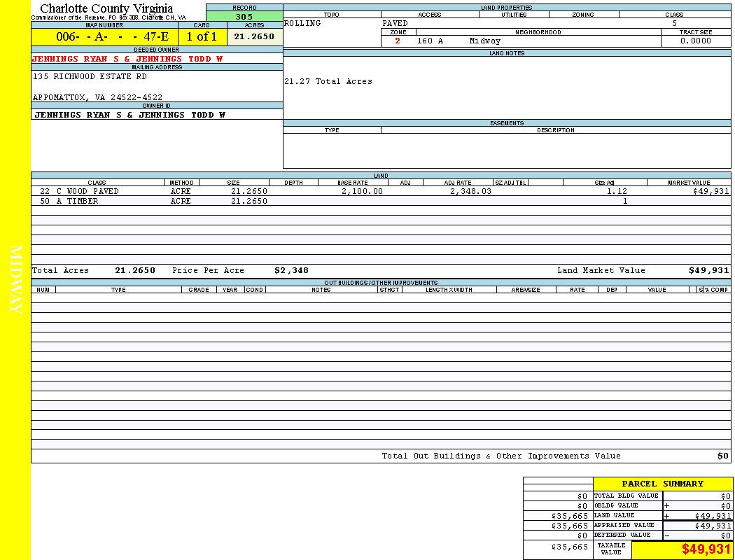Click the red zone number 2

(398, 41)
